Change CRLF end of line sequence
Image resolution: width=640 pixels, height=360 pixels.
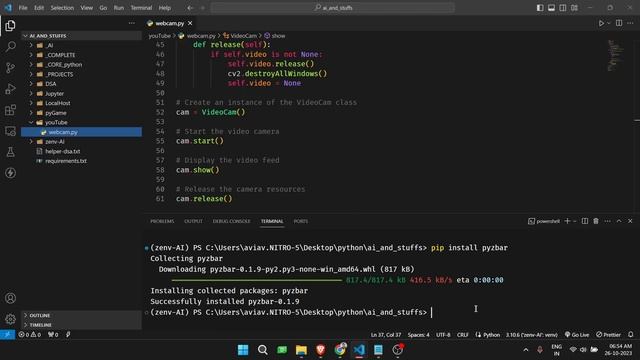[462, 335]
